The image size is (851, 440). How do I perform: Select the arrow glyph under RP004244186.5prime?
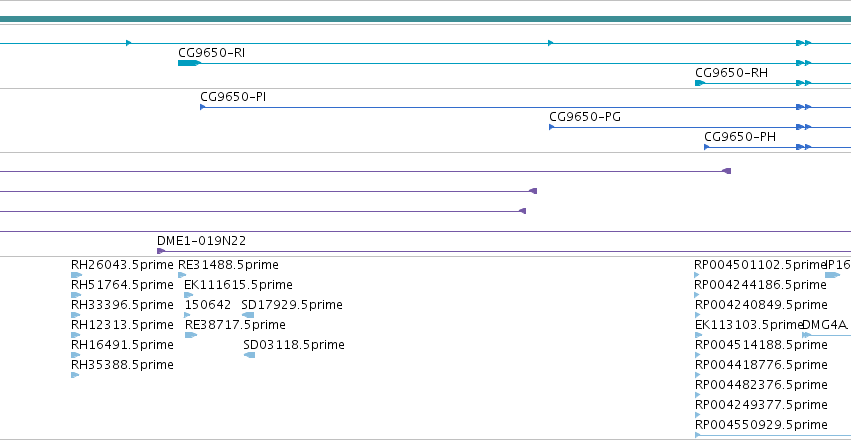[x=697, y=295]
